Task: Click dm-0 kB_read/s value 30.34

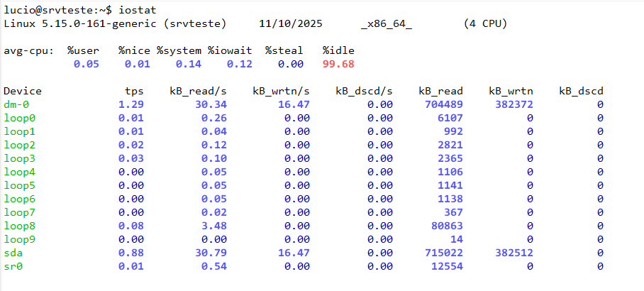Action: click(211, 105)
